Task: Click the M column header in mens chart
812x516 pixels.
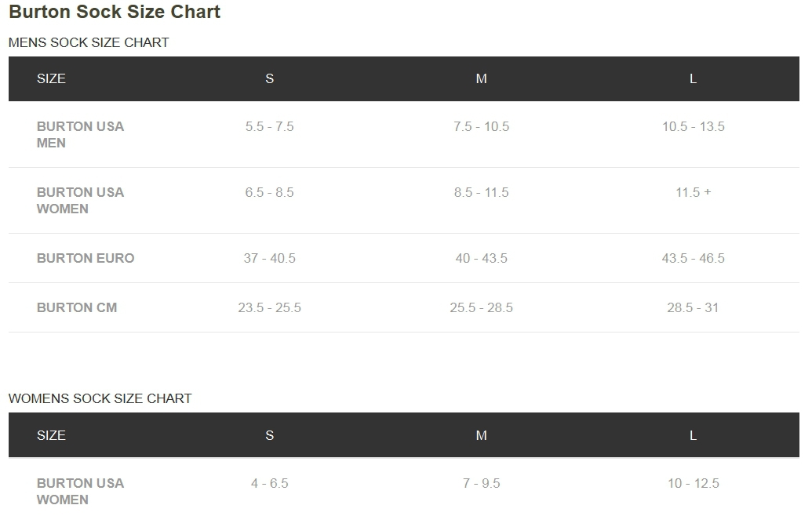Action: [x=481, y=78]
